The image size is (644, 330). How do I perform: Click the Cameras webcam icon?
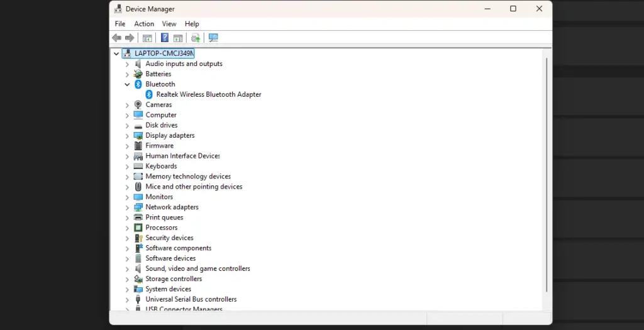138,105
